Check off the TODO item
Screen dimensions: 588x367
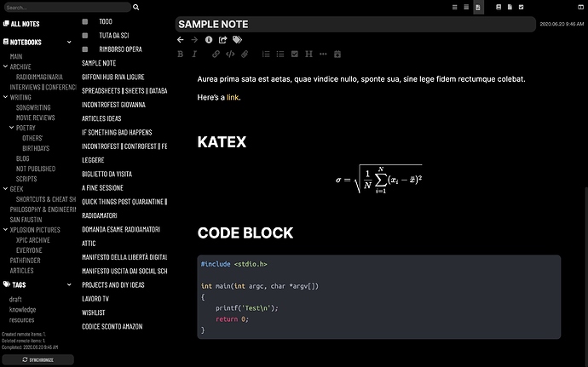click(85, 22)
